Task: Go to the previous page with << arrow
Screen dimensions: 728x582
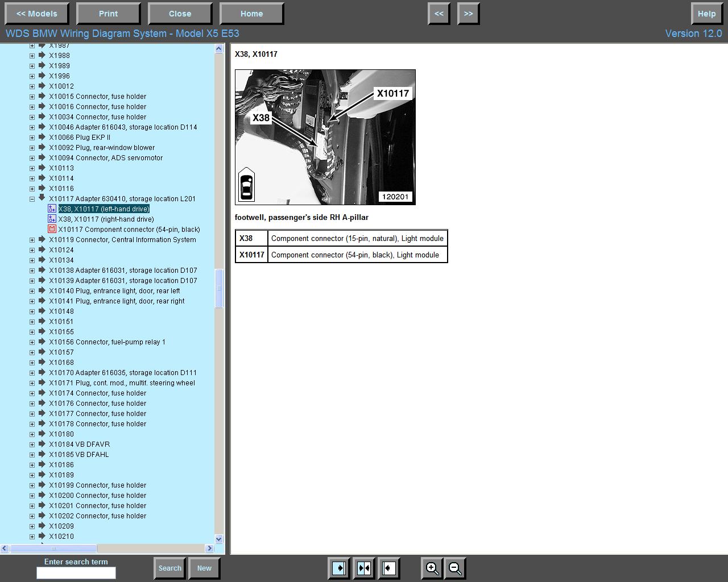Action: [439, 14]
